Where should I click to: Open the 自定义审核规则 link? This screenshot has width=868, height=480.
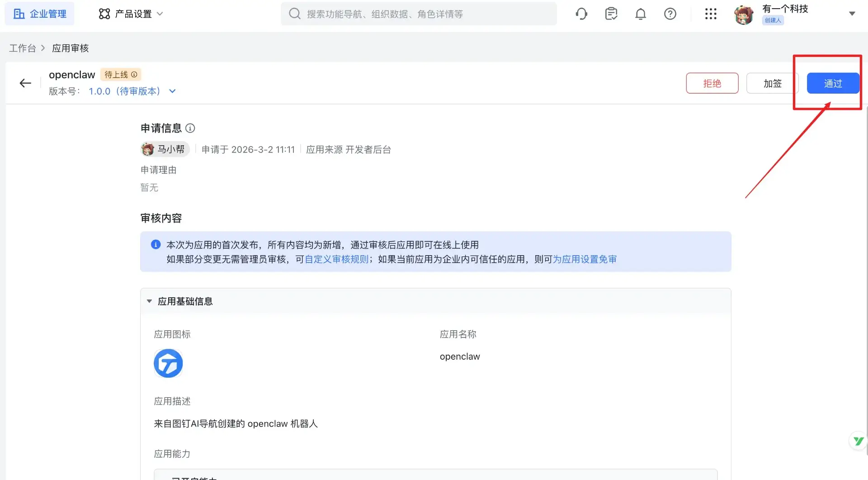point(337,260)
